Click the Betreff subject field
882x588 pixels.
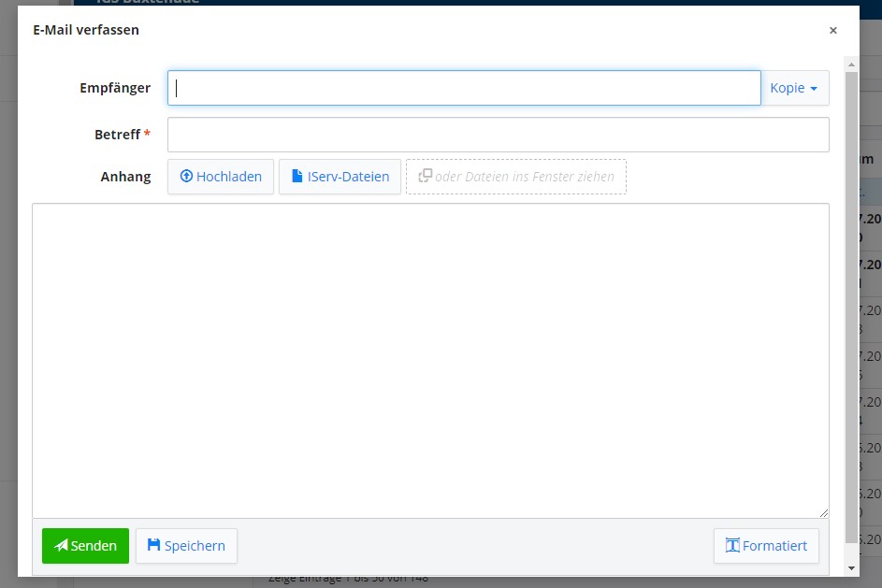pos(498,134)
